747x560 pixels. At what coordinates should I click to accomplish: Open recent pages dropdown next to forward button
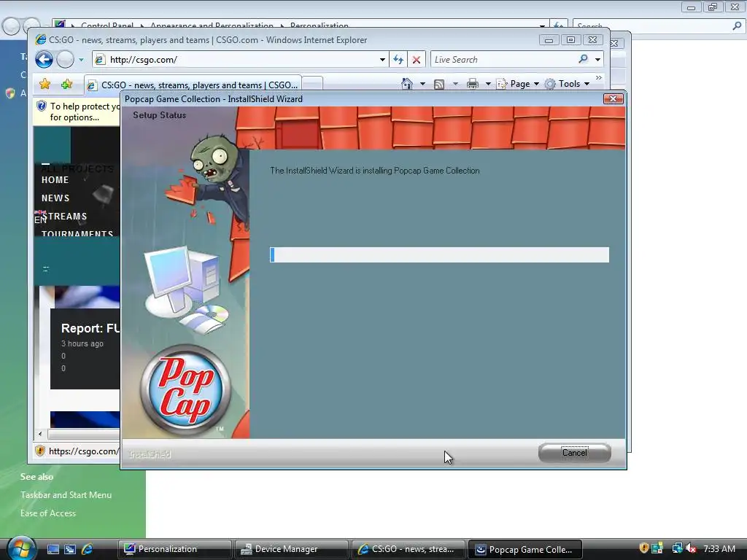pos(81,60)
